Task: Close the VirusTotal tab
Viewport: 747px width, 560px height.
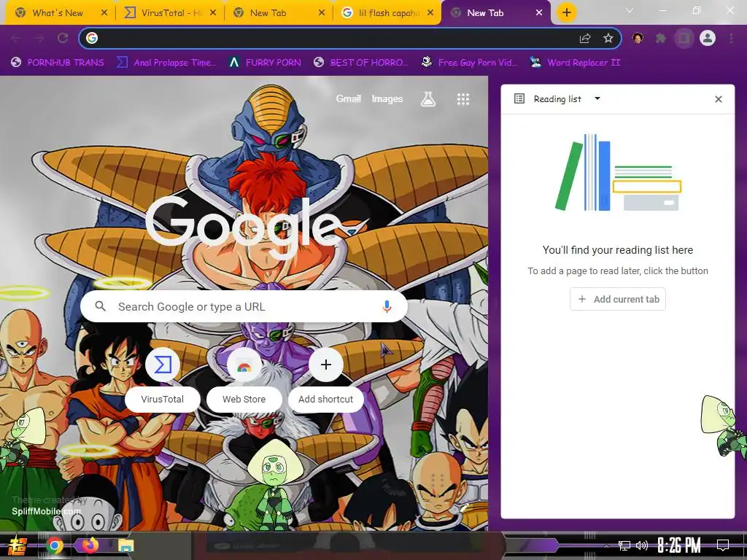Action: [x=213, y=13]
